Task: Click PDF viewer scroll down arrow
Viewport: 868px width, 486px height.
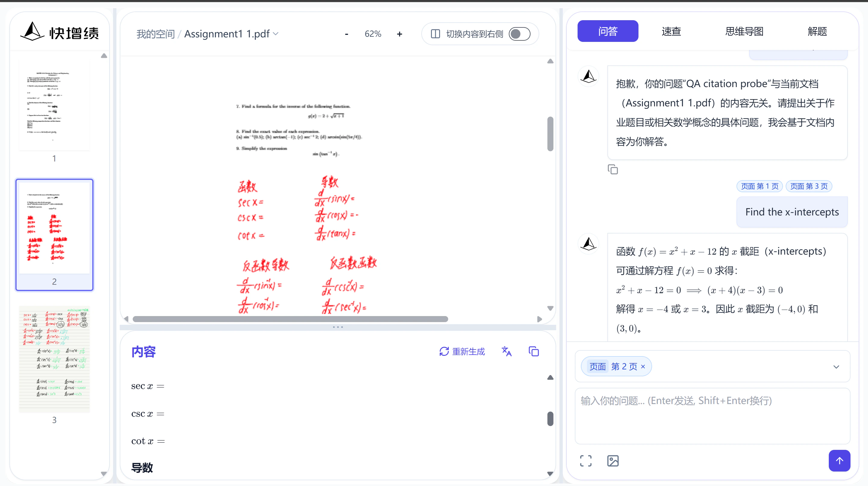Action: click(x=550, y=308)
